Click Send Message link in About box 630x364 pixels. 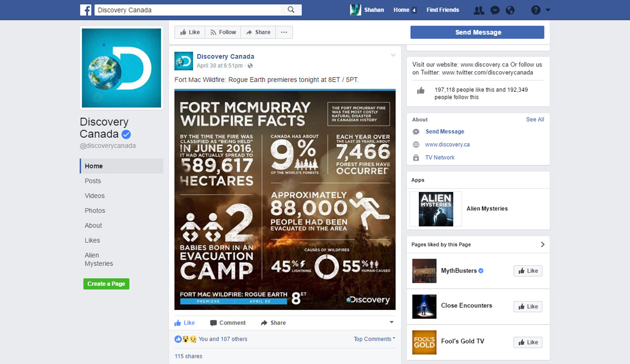click(x=445, y=132)
